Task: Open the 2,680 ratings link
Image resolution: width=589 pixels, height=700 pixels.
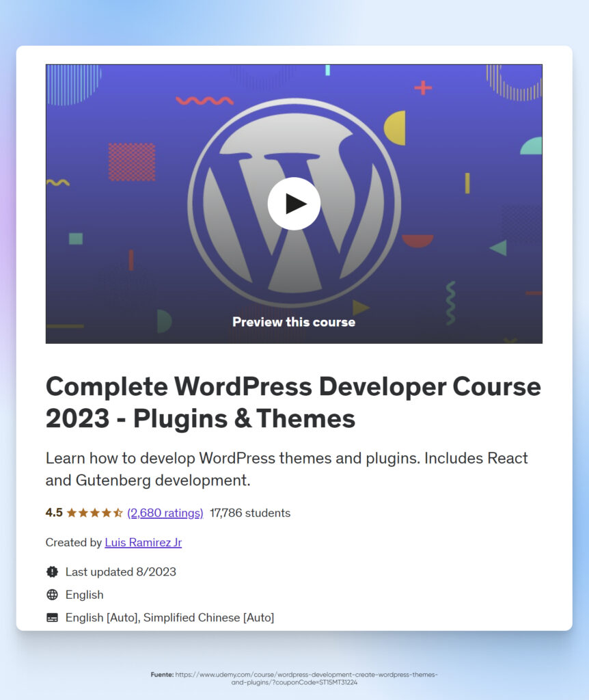Action: tap(165, 513)
